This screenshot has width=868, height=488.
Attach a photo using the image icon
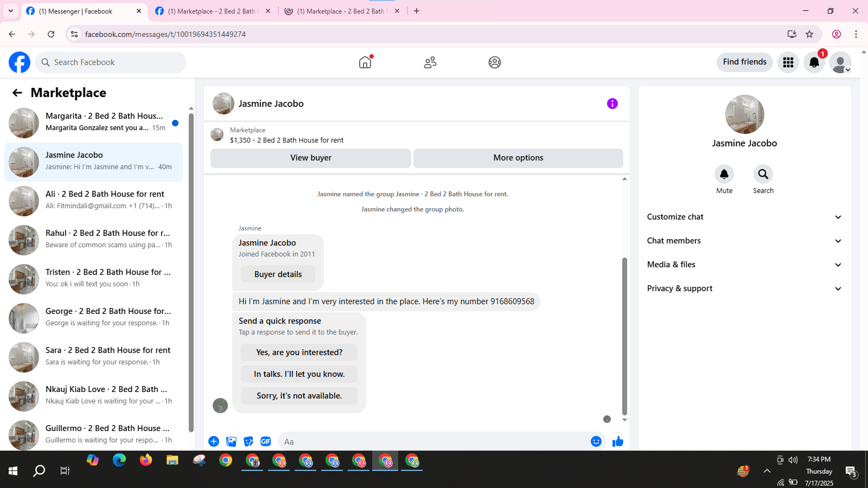tap(232, 441)
